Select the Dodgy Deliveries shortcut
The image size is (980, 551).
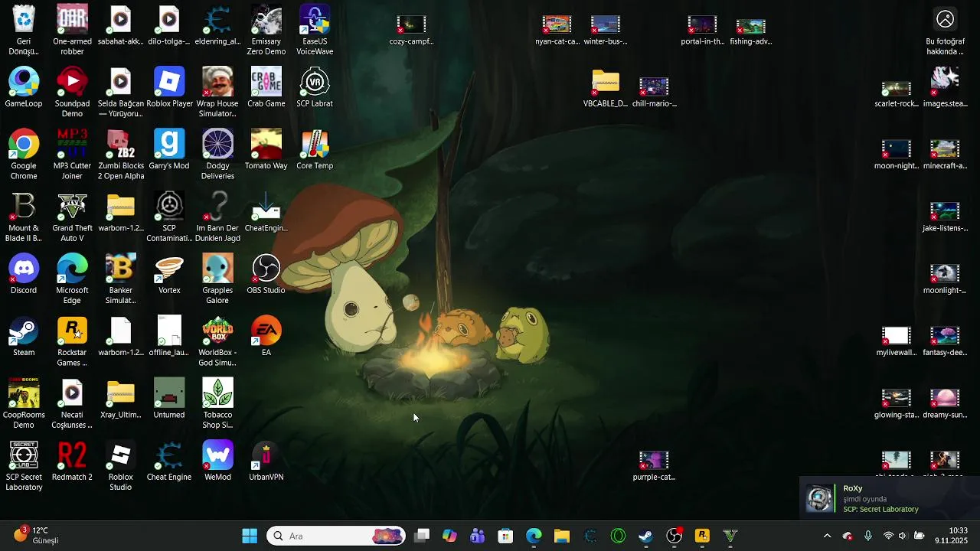point(217,154)
